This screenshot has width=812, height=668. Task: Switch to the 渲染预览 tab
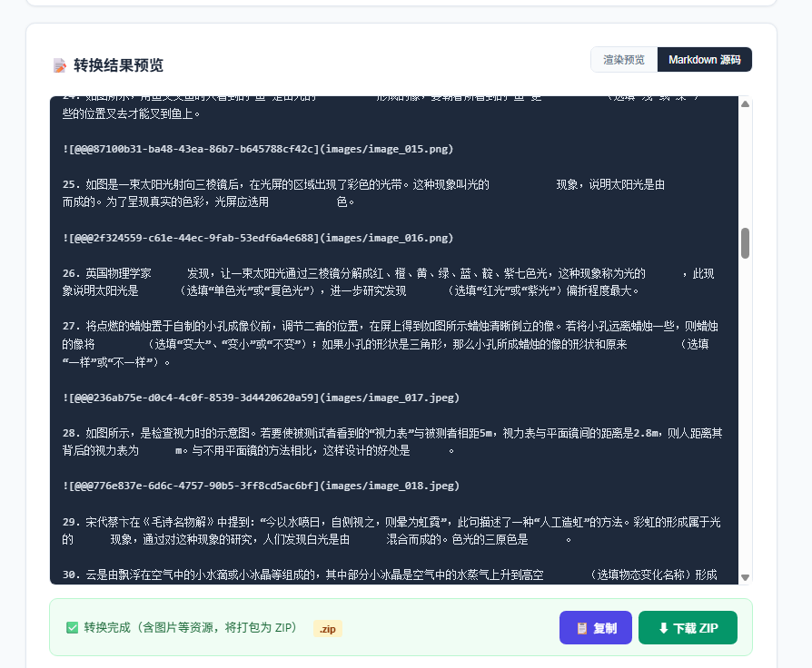pyautogui.click(x=625, y=58)
